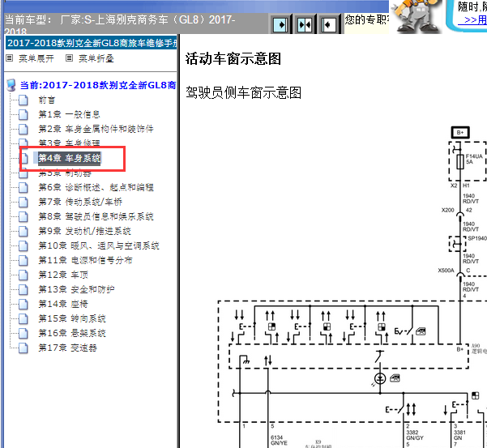This screenshot has height=448, width=487.
Task: Open 第7章 传动系统/车桥
Action: pos(80,202)
